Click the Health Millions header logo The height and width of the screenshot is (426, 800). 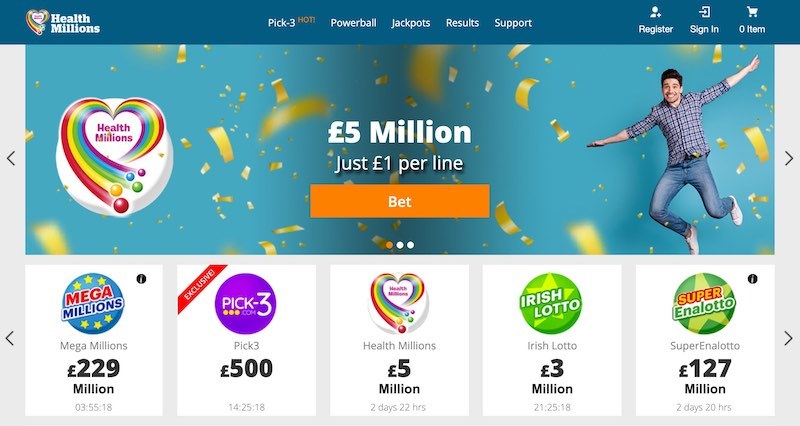point(63,22)
